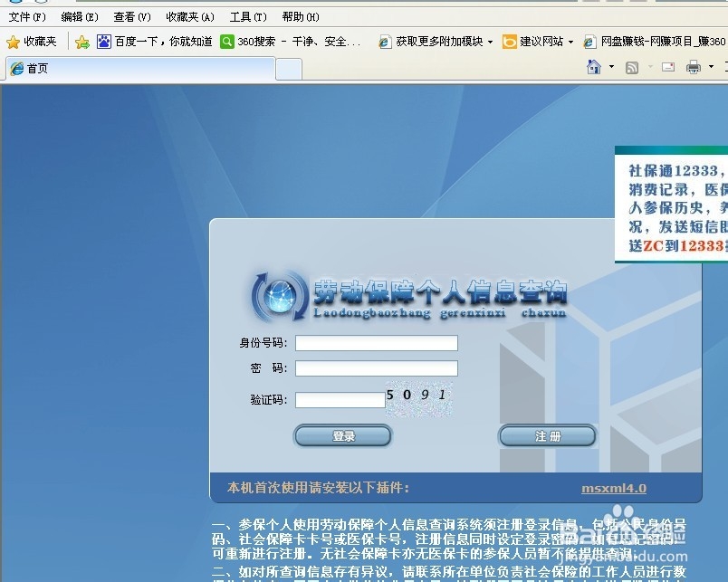Click the Baidu paw icon

click(x=103, y=42)
